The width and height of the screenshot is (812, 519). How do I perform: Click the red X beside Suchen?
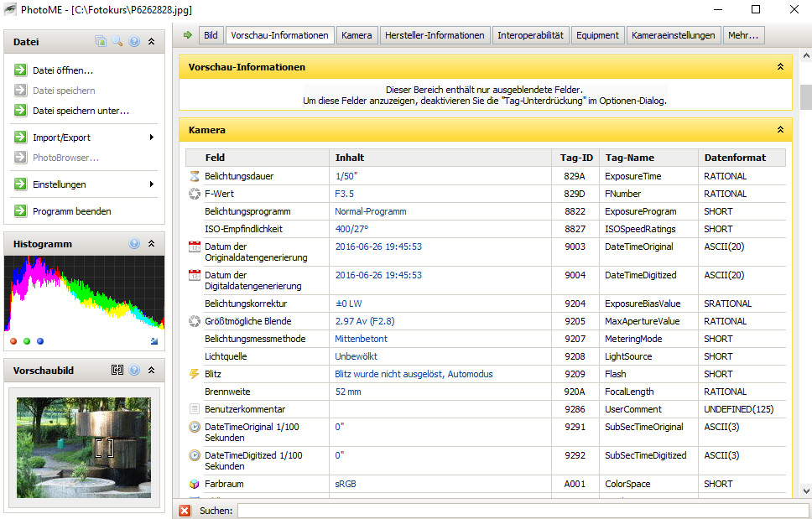(185, 510)
